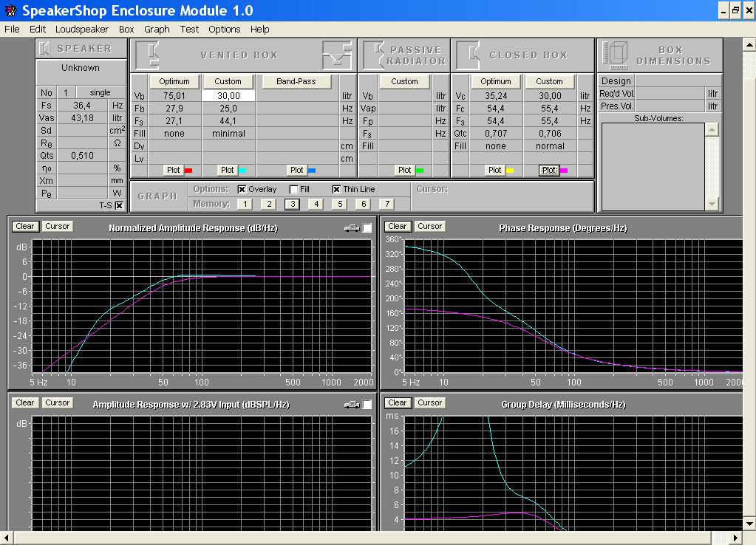Click the Band-Pass box icon in header

[336, 55]
